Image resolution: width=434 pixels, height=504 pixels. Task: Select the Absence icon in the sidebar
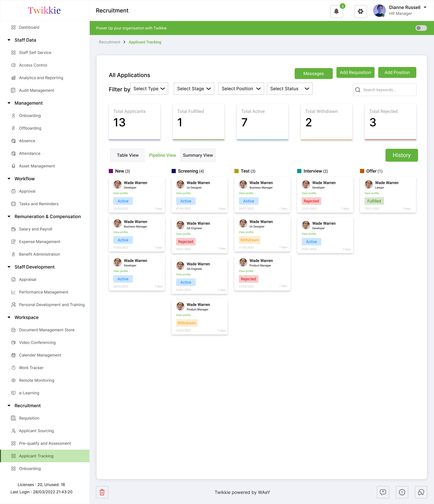[x=14, y=141]
